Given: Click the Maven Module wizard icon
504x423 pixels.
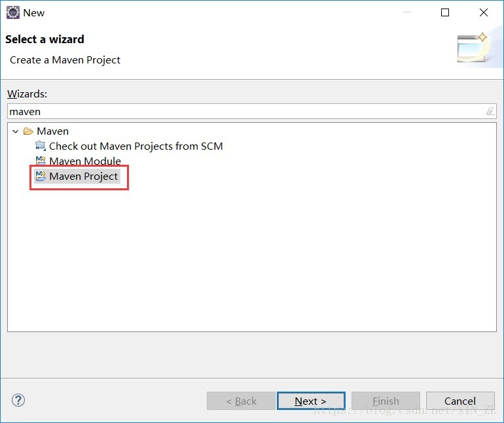Looking at the screenshot, I should pyautogui.click(x=41, y=160).
